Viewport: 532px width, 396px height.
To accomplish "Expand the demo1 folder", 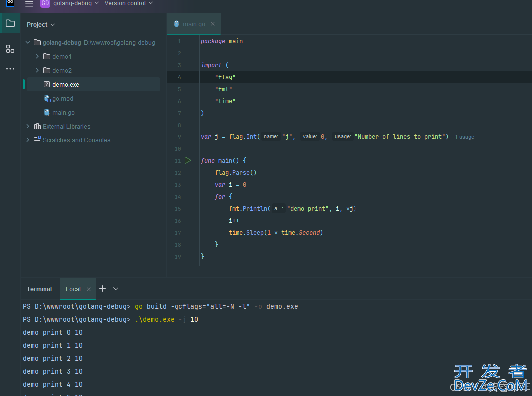I will pos(37,56).
